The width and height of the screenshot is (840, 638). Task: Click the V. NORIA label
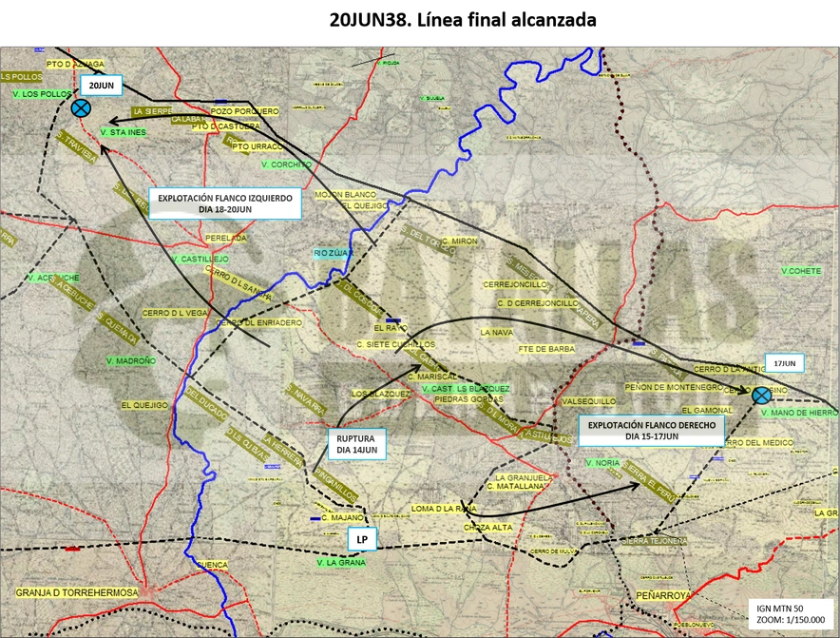pos(602,463)
